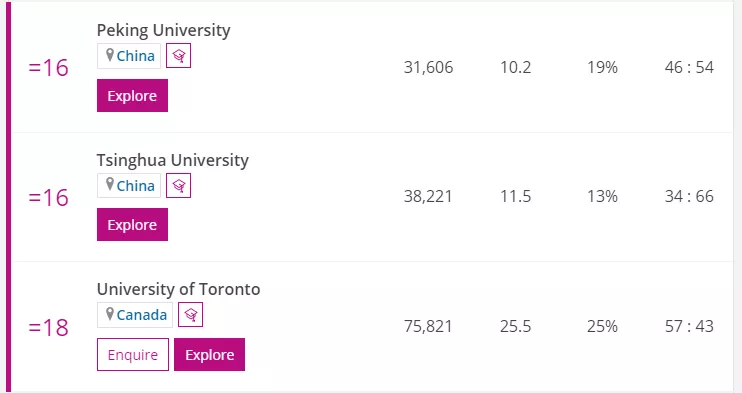Click the 57 : 43 ratio for Toronto
Viewport: 742px width, 393px height.
coord(689,326)
